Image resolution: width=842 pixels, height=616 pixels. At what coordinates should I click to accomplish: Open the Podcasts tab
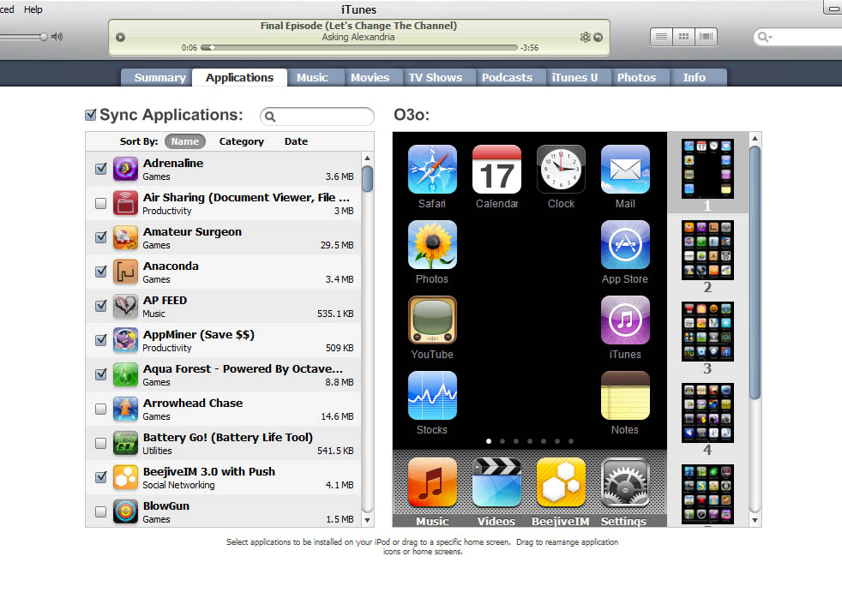tap(510, 76)
